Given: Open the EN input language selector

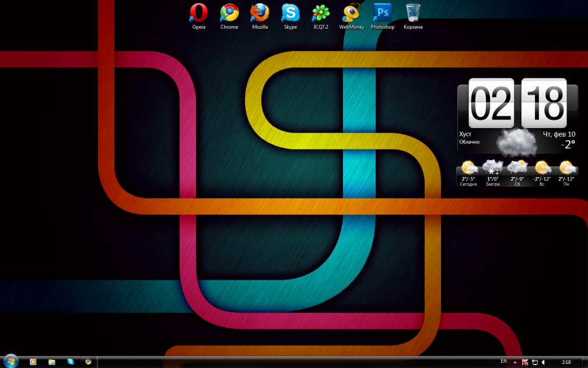Looking at the screenshot, I should coord(503,362).
